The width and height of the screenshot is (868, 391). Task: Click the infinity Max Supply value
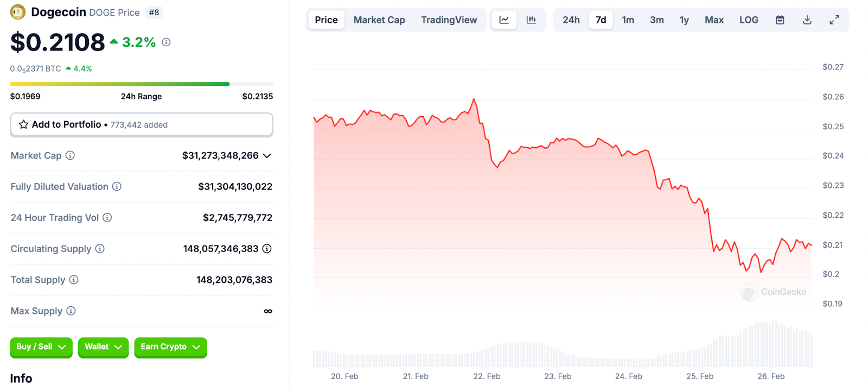pos(268,311)
